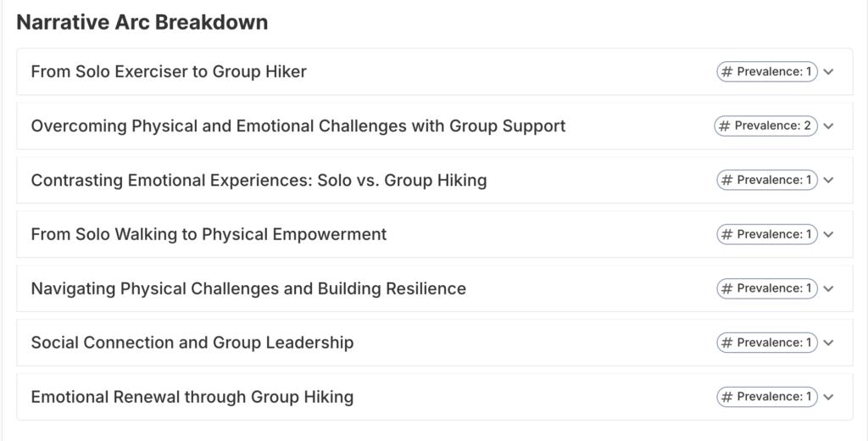868x441 pixels.
Task: Expand chevron for 'Contrasting Emotional Experiences' row
Action: point(829,181)
